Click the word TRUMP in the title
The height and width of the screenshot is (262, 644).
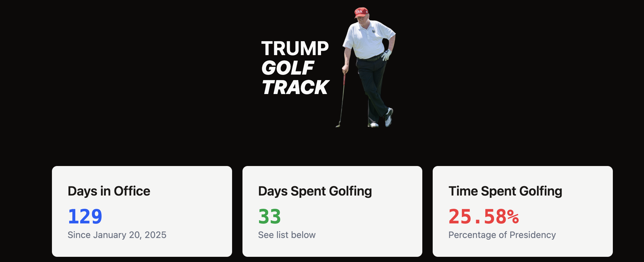[x=295, y=49]
